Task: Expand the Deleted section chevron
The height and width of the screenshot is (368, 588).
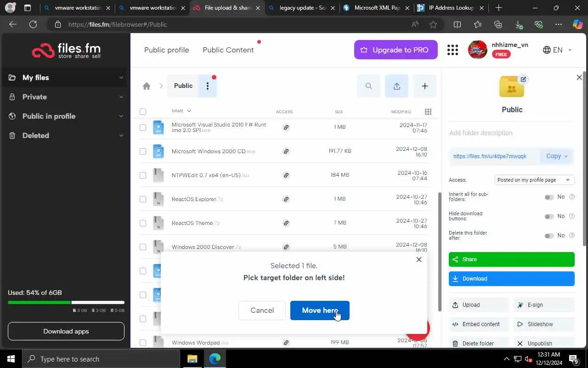Action: point(121,136)
